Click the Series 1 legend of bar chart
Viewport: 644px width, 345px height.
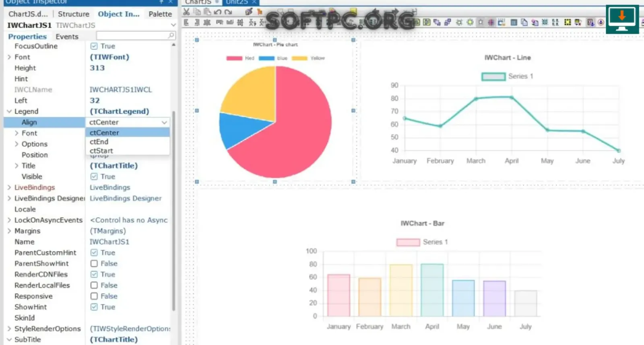[422, 242]
